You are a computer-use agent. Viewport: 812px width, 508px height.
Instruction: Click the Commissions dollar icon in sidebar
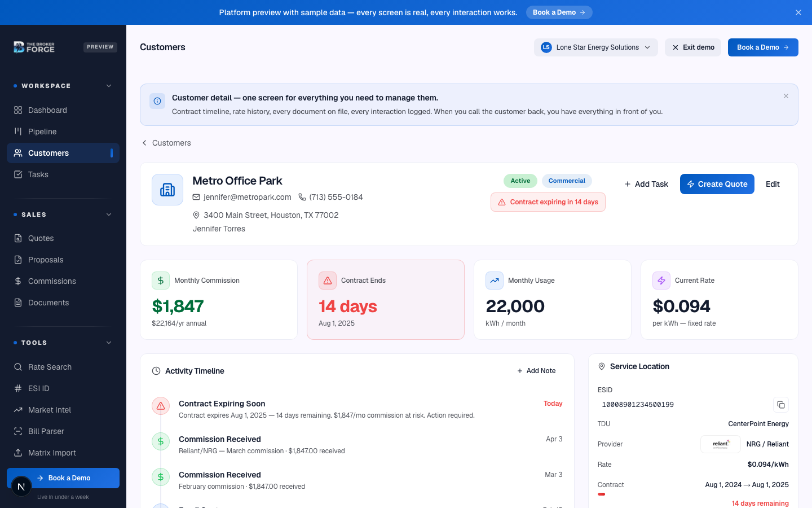(18, 281)
